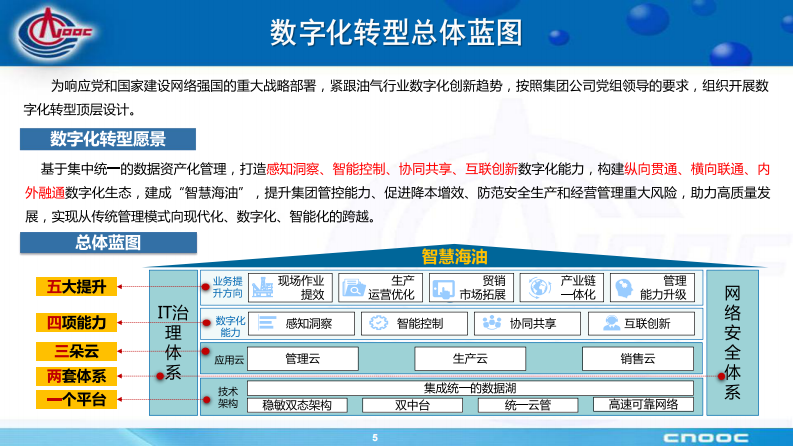Click the IT治理体系 vertical panel
Viewport: 793px width, 446px height.
coord(173,343)
